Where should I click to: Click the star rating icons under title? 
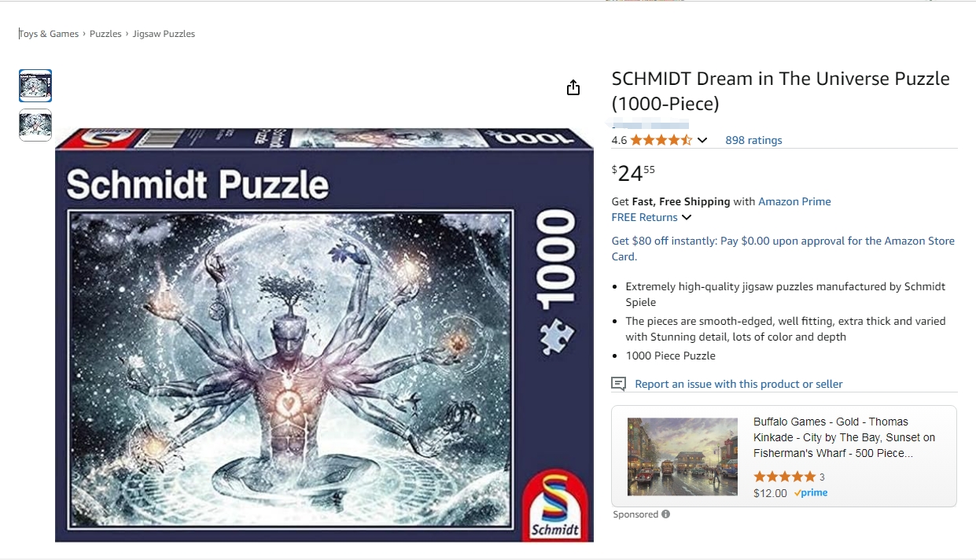click(661, 140)
